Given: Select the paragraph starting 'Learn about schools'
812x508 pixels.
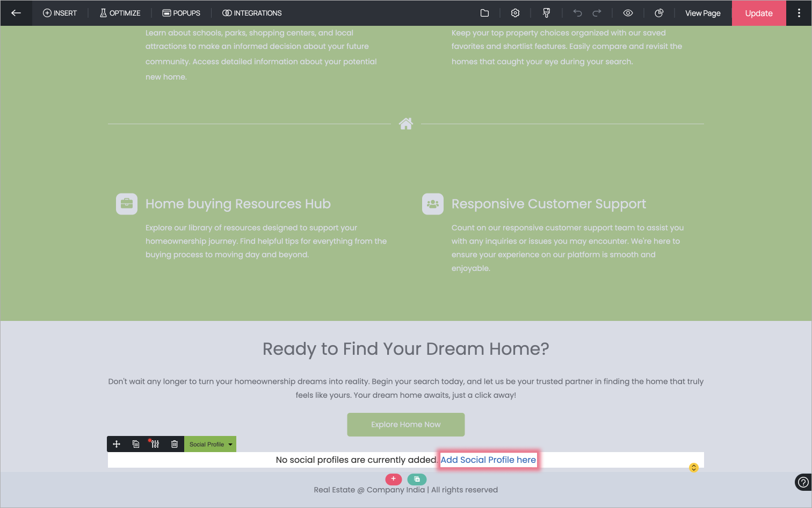Looking at the screenshot, I should (261, 54).
